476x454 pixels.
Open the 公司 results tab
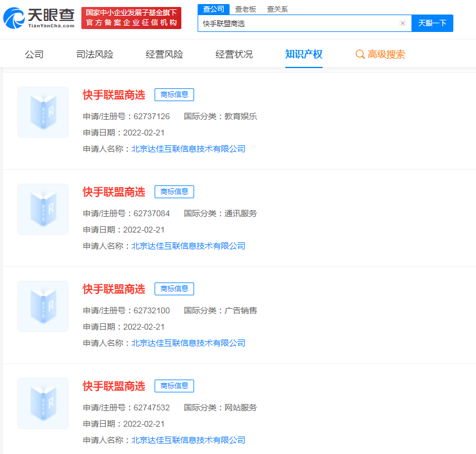coord(34,55)
